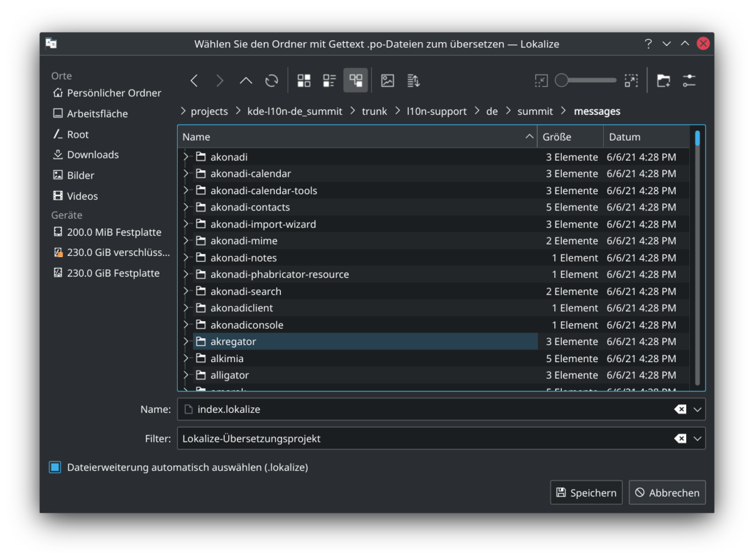Click the Speichern button
The image size is (754, 560).
586,493
